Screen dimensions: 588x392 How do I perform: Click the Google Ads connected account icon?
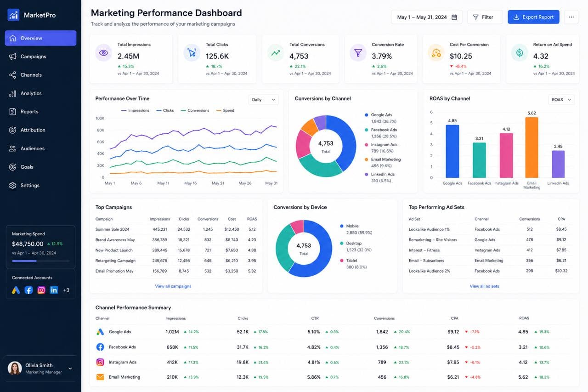tap(16, 290)
